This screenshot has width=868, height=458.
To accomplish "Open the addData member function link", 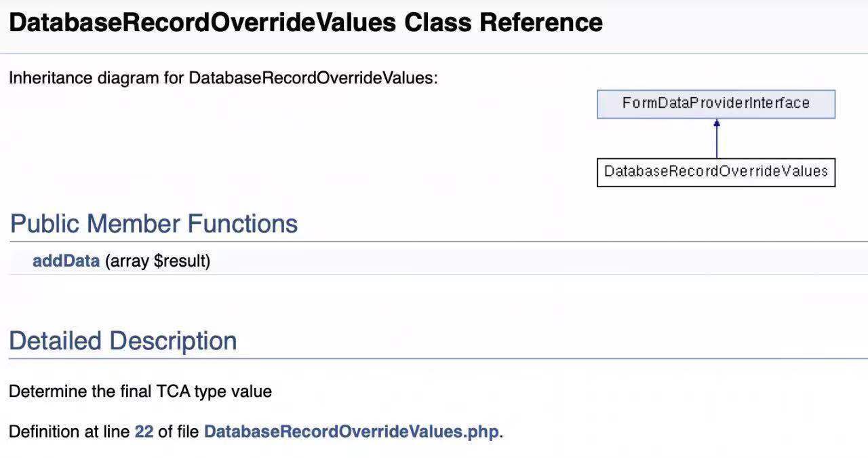I will 66,261.
